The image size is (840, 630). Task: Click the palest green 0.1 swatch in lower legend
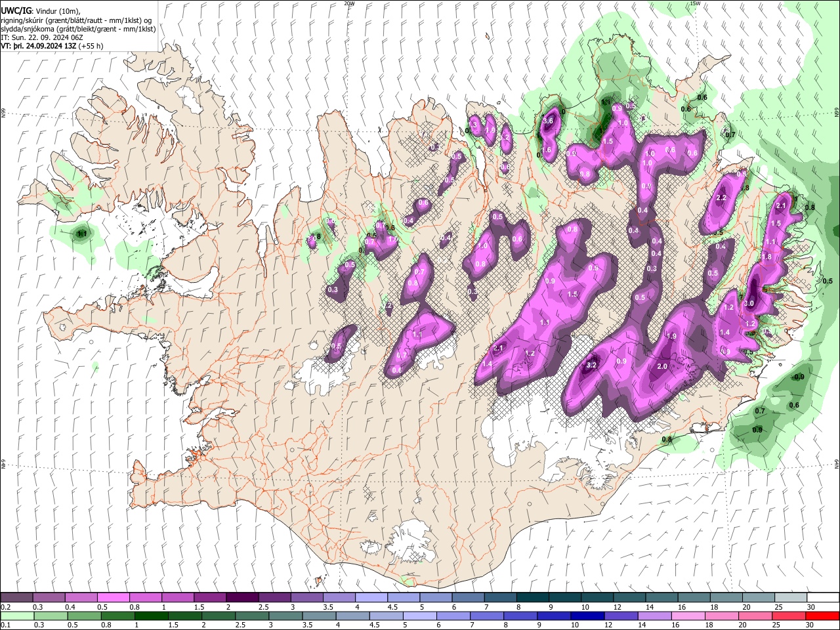(16, 616)
